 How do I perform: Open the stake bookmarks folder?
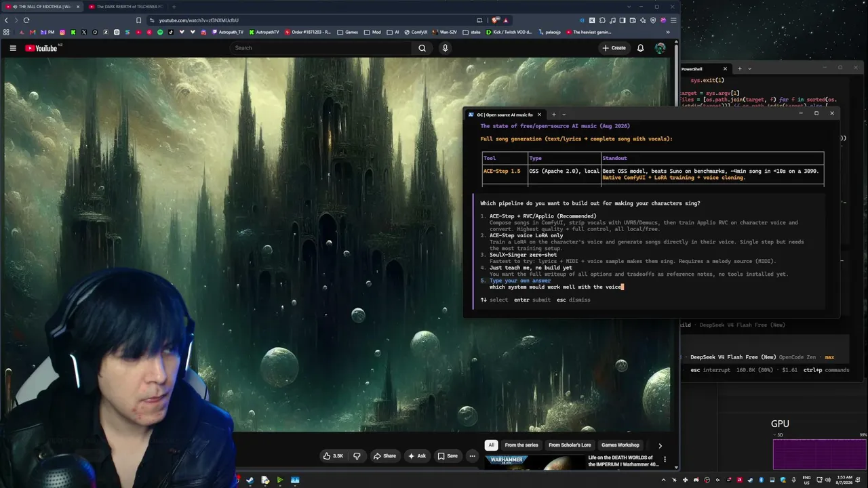pyautogui.click(x=471, y=32)
